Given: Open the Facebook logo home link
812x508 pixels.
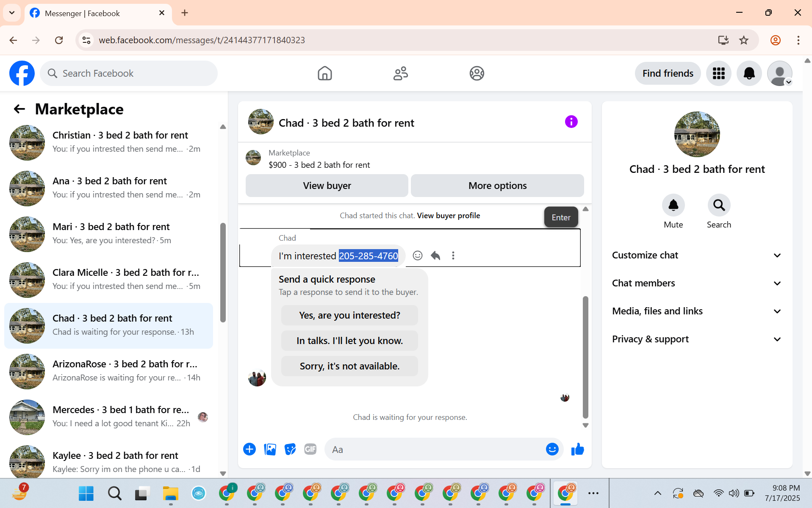Looking at the screenshot, I should 22,73.
